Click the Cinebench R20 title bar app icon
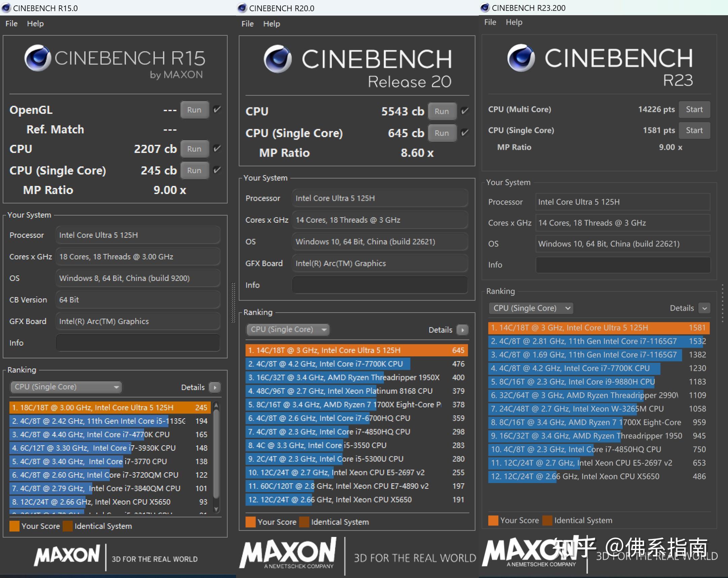This screenshot has height=578, width=728. (242, 8)
